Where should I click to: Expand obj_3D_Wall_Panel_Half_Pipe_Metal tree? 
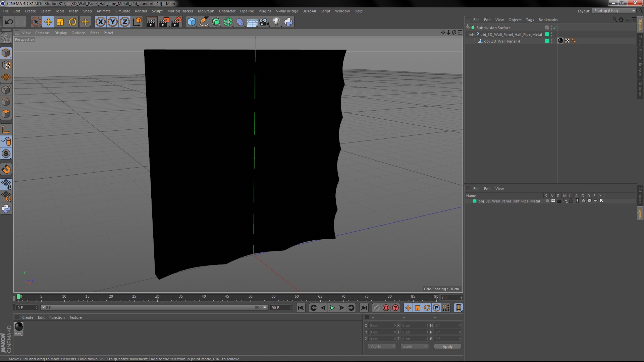coord(471,34)
